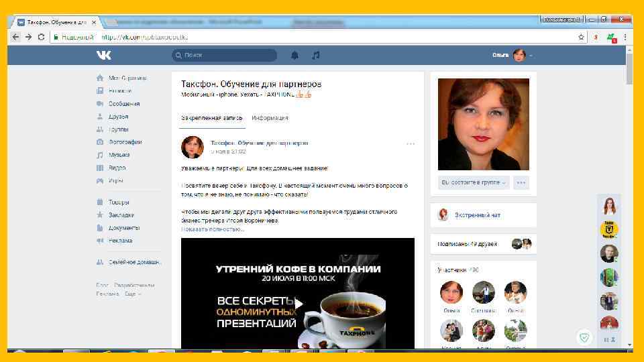Open post author avatar thumbnail

click(x=193, y=147)
